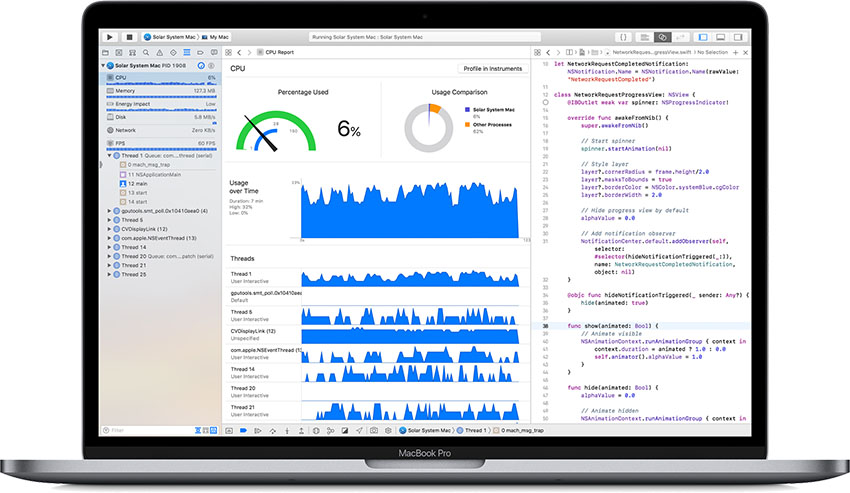Image resolution: width=850 pixels, height=493 pixels.
Task: Expand Thread 25 in debug navigator
Action: (x=110, y=274)
